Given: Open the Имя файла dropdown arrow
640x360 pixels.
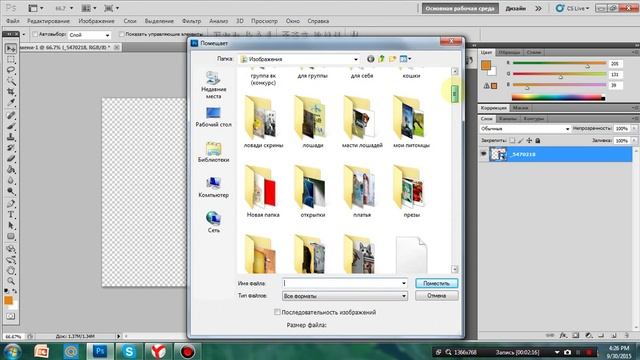Looking at the screenshot, I should 404,283.
